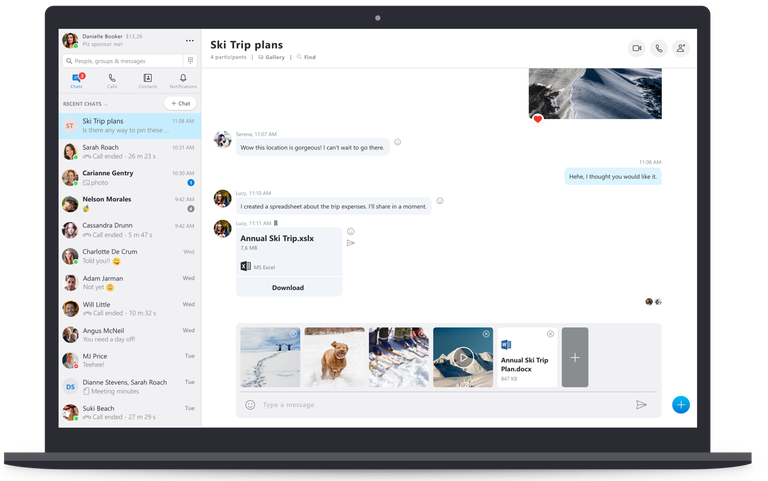Open the Annual Ski Trip Plan.docx attachment
The width and height of the screenshot is (768, 481).
coord(527,357)
